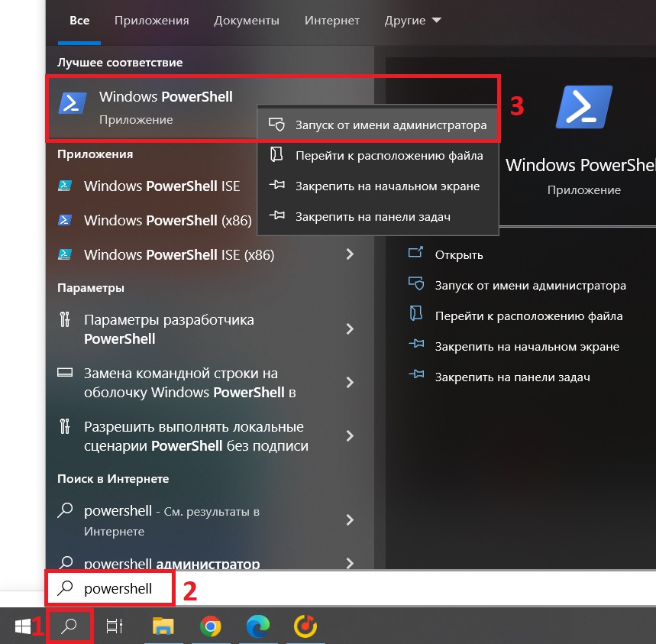Click shield icon in context menu run as administrator
Screen dimensions: 656x644
[276, 125]
